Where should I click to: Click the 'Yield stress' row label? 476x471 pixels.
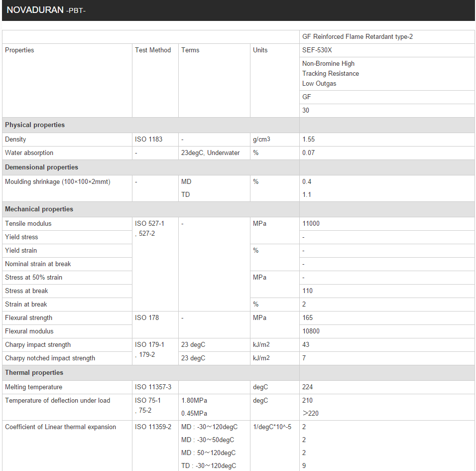tap(21, 237)
